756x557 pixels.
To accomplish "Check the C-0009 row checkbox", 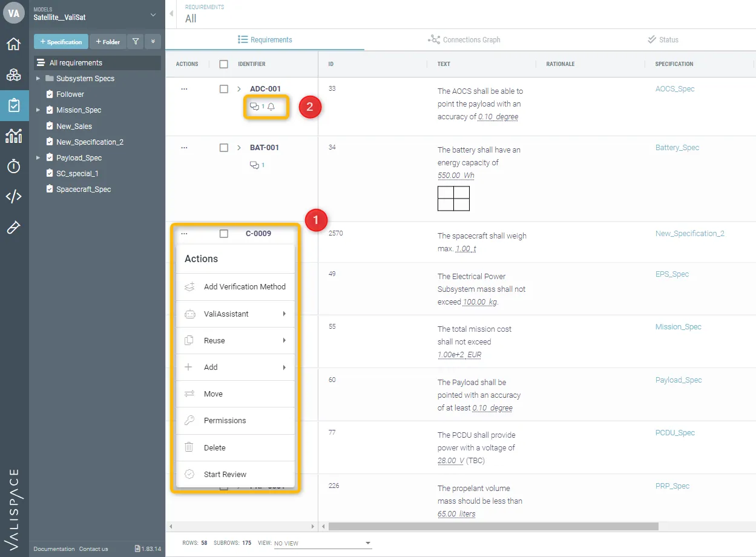I will [224, 234].
